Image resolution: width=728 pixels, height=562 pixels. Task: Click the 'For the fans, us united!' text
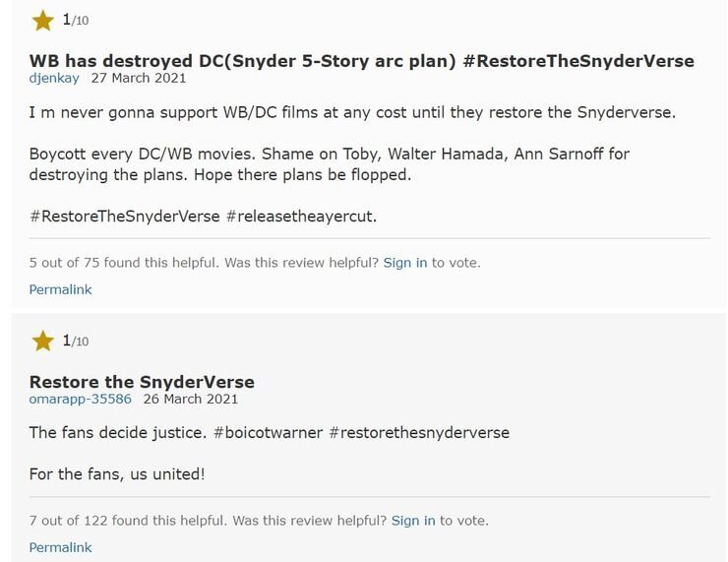[117, 474]
